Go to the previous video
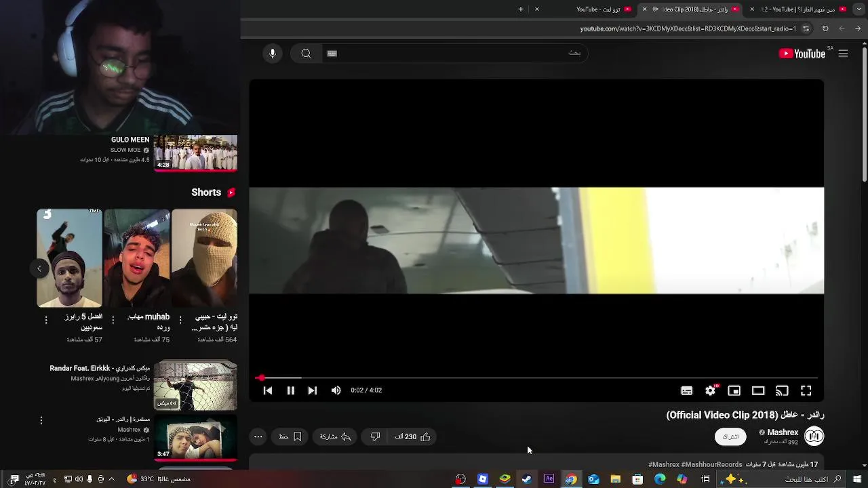This screenshot has height=488, width=868. pyautogui.click(x=268, y=390)
